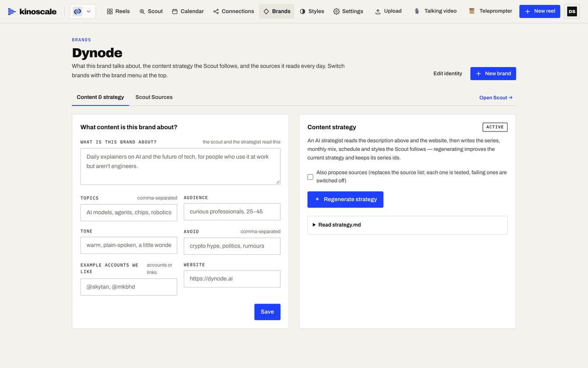Open Connections from the top nav
This screenshot has width=588, height=368.
pyautogui.click(x=233, y=11)
